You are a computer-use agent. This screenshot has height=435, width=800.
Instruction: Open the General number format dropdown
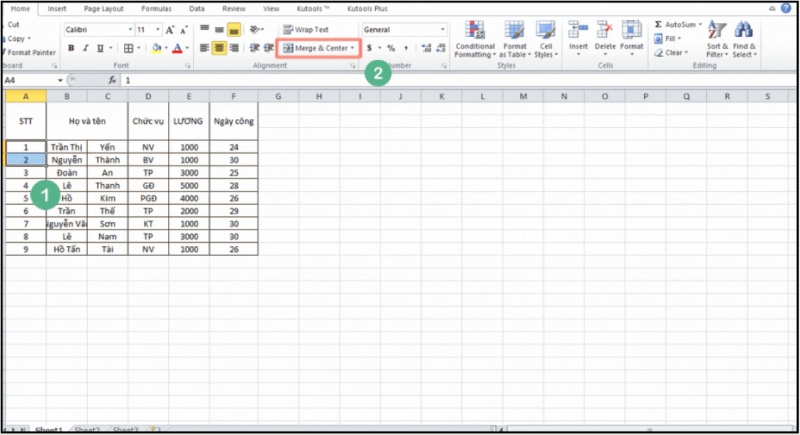442,30
